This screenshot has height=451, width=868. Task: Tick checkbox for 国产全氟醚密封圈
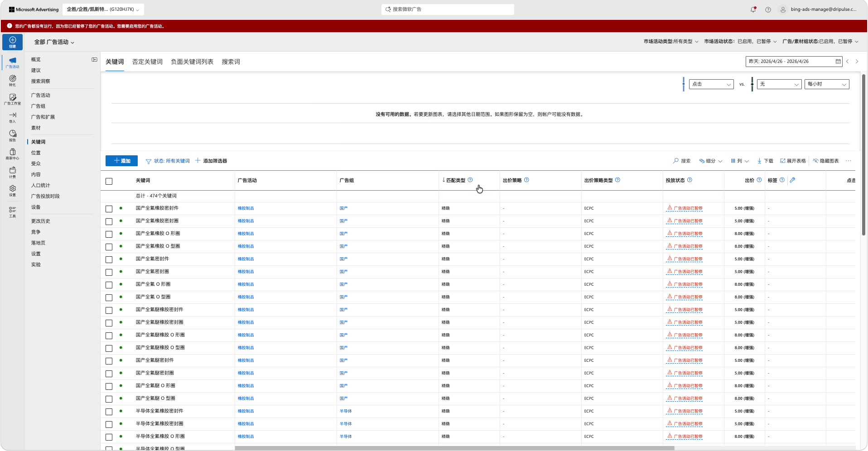point(109,374)
